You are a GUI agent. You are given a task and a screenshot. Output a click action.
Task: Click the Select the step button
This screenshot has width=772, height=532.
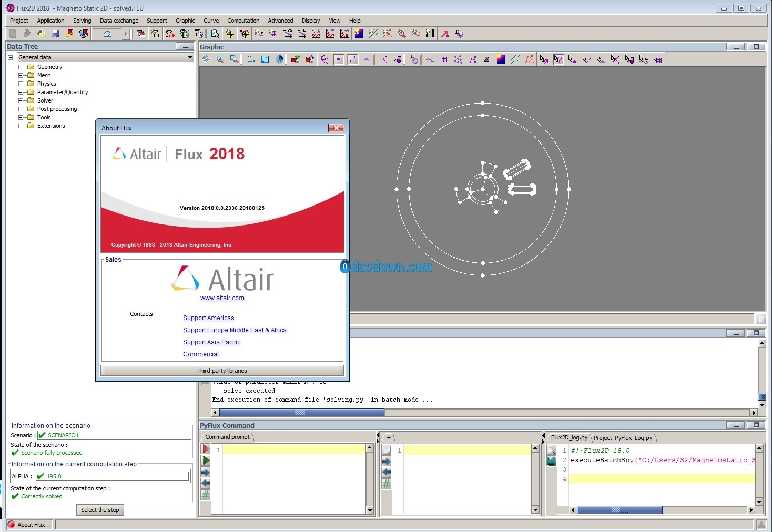coord(100,510)
